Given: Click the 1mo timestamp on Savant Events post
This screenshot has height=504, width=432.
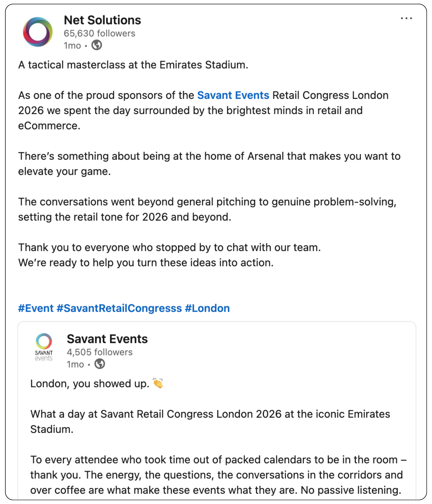Looking at the screenshot, I should 75,364.
